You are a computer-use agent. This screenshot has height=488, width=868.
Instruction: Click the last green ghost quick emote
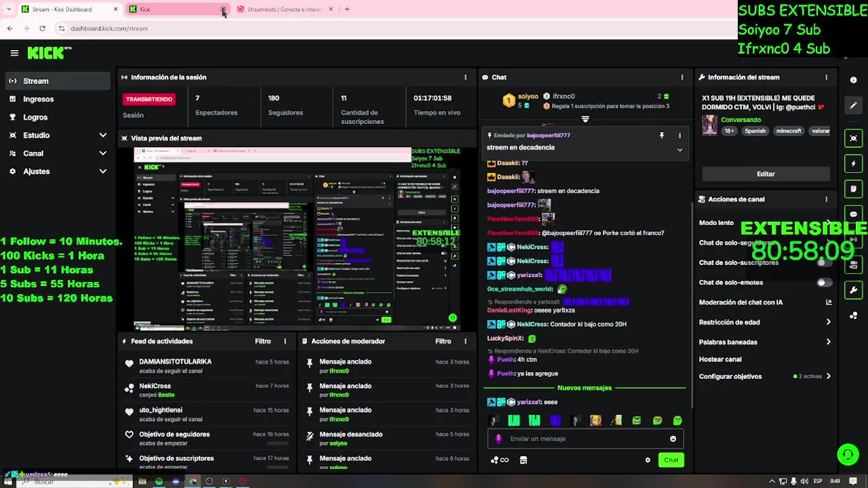[677, 421]
